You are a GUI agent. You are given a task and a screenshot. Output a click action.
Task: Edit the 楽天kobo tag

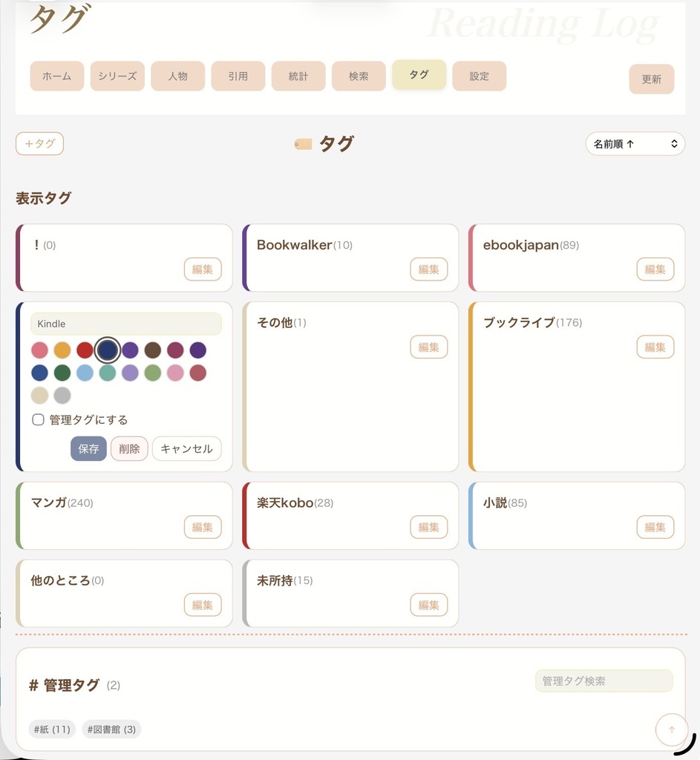tap(428, 527)
